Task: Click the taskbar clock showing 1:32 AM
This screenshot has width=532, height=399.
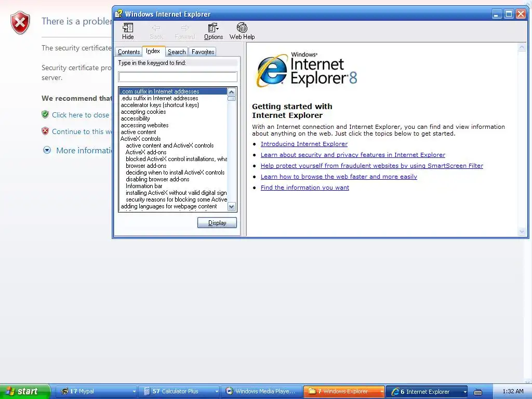Action: pos(513,391)
